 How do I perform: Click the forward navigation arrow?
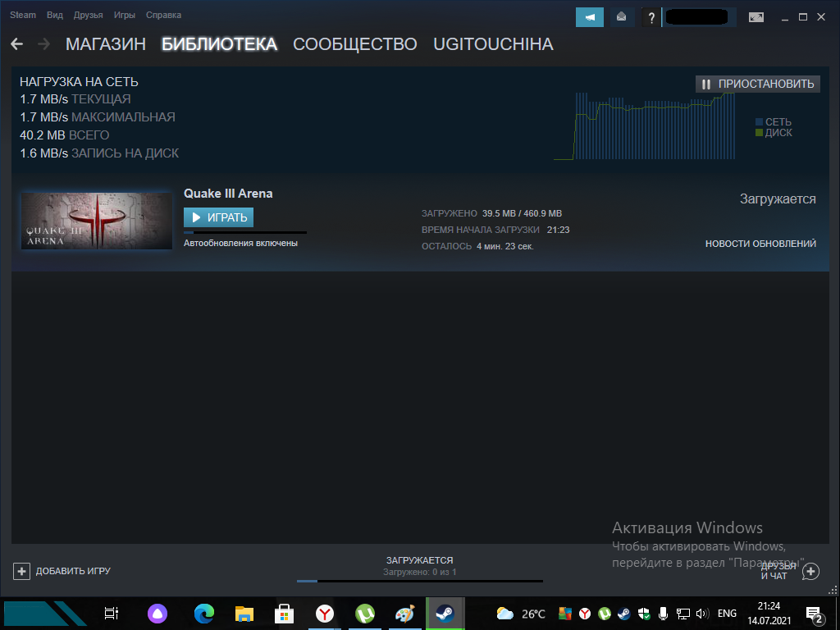44,44
